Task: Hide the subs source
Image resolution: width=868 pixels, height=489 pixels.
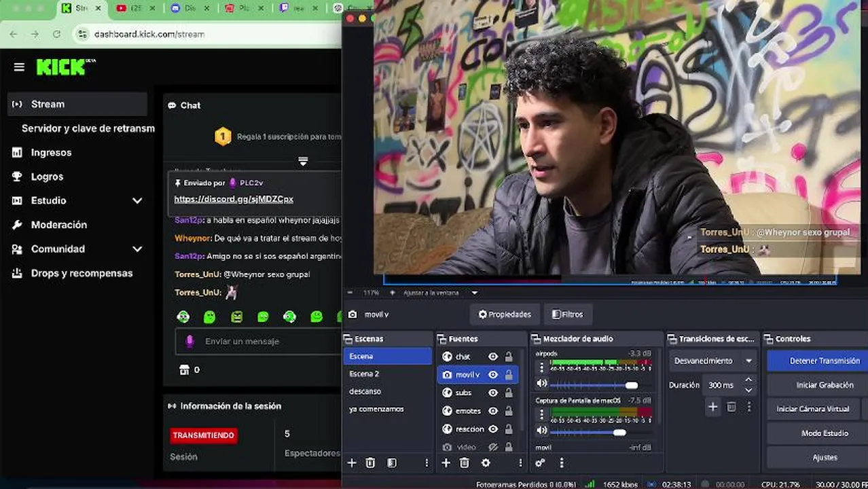Action: 493,393
